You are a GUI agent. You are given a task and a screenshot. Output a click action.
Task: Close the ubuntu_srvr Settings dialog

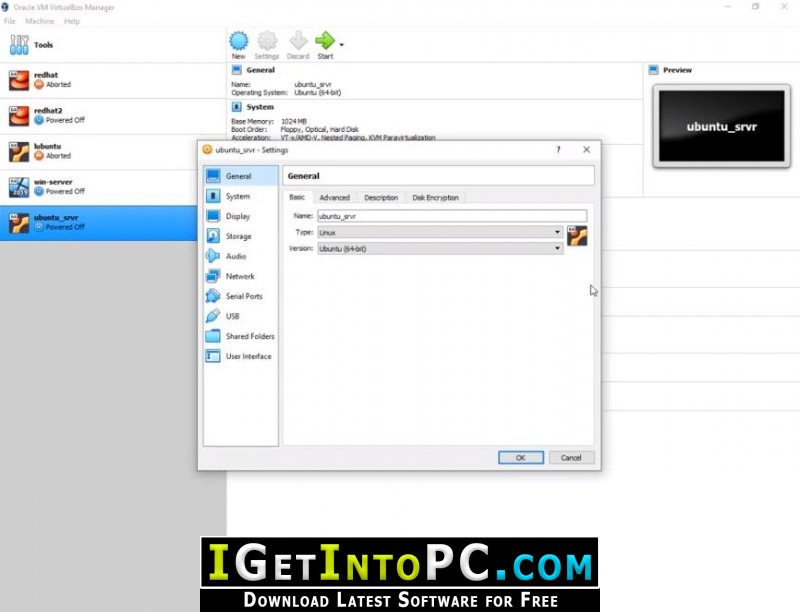pos(586,149)
